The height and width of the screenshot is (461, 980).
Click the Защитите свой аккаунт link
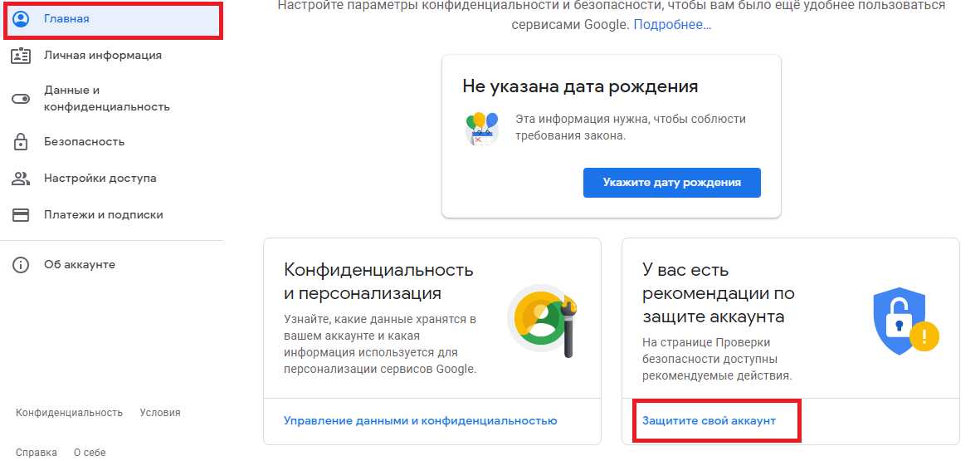click(x=709, y=421)
